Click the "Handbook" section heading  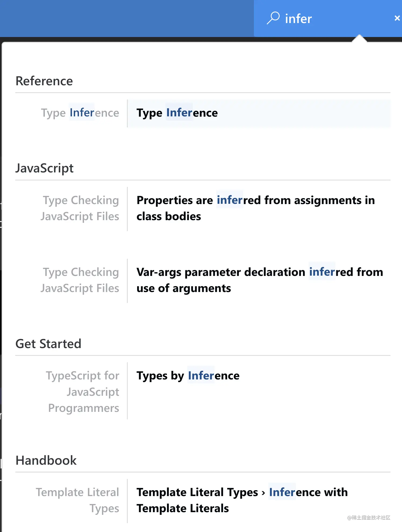point(46,460)
